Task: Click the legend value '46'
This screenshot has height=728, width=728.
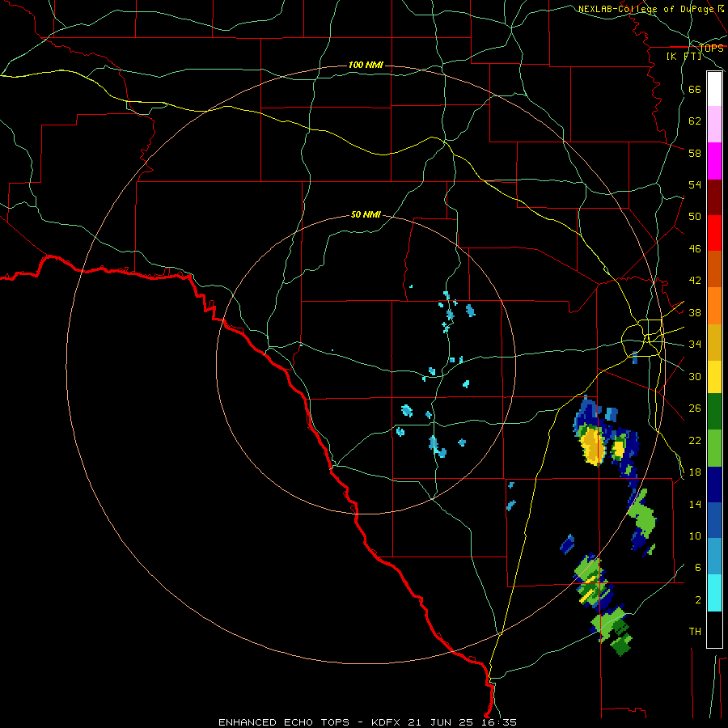Action: click(695, 249)
